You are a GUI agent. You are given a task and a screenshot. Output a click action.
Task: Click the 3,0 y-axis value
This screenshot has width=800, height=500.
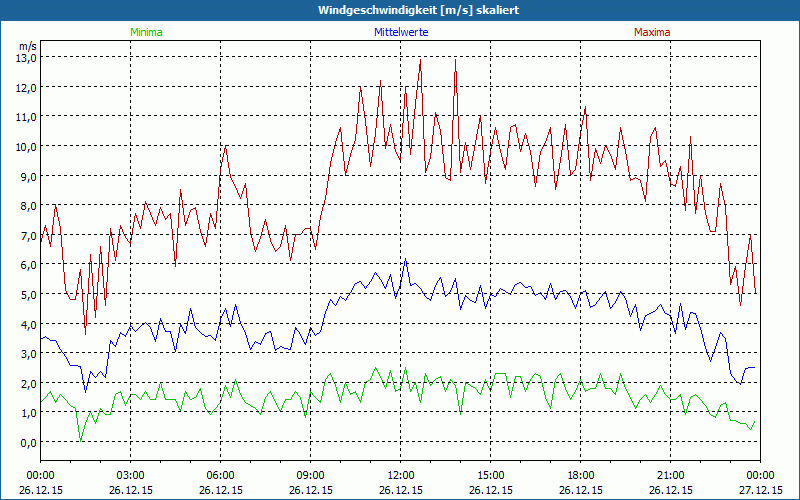point(28,353)
